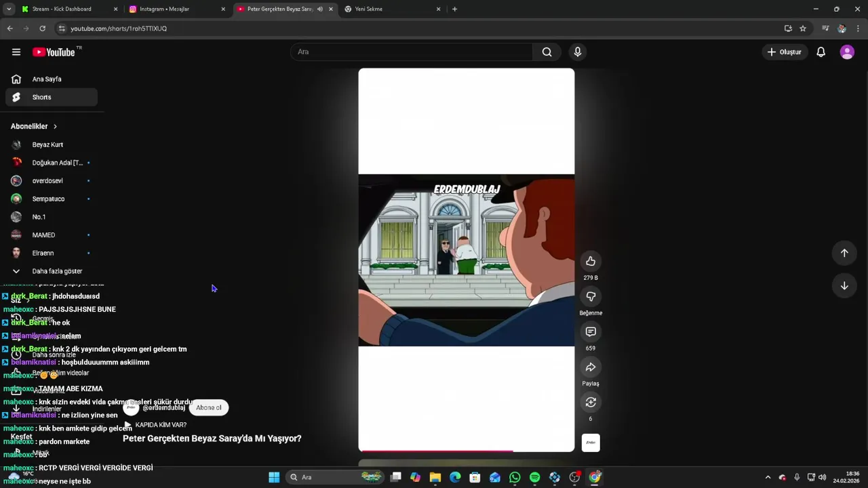868x488 pixels.
Task: Open YouTube notifications bell
Action: [x=821, y=52]
